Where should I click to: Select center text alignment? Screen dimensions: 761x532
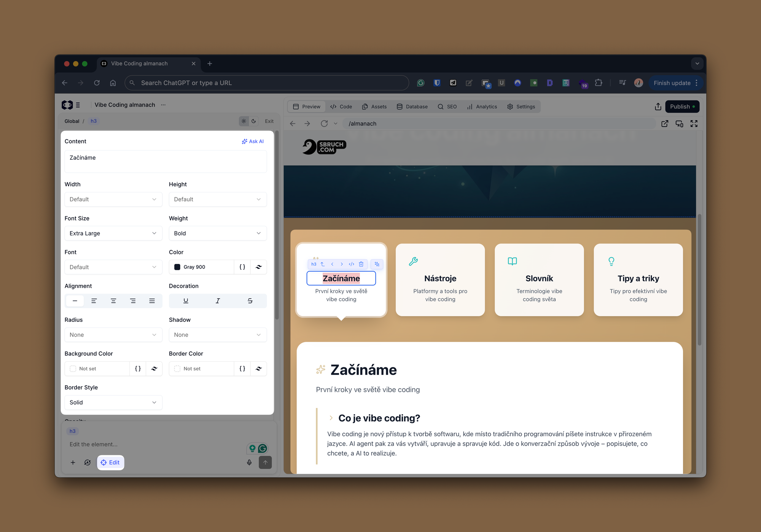point(113,301)
